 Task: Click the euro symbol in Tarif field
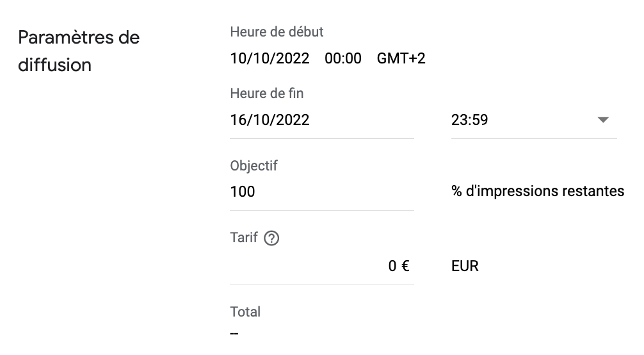click(405, 266)
